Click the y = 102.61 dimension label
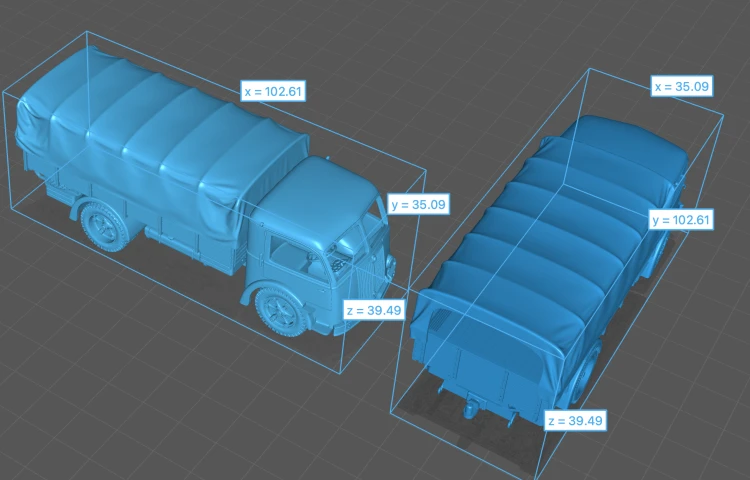Image resolution: width=750 pixels, height=480 pixels. (x=681, y=219)
